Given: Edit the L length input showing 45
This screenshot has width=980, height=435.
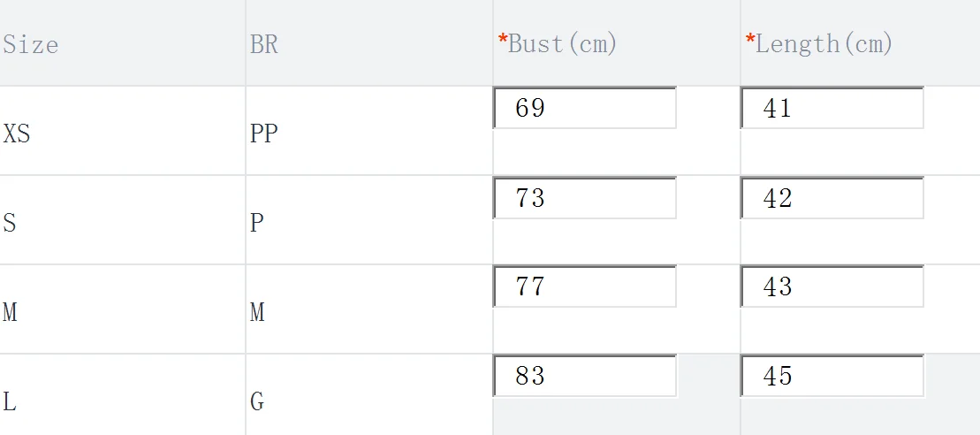Looking at the screenshot, I should [x=832, y=377].
